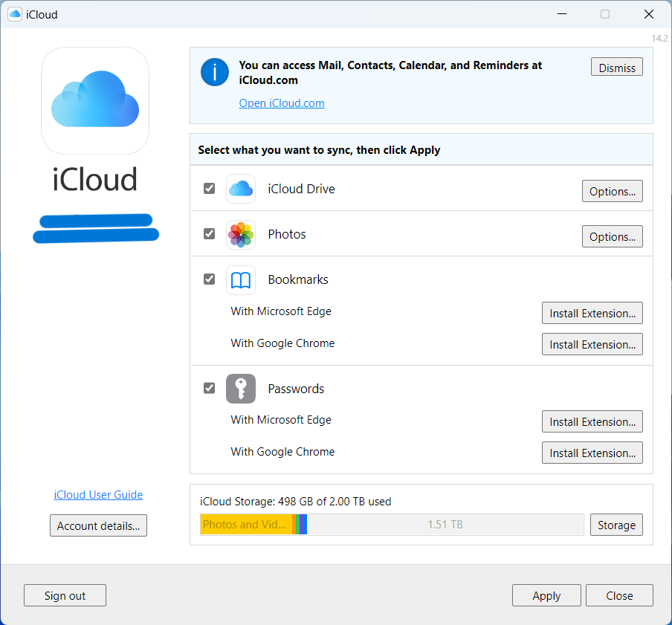Click the blue segment in storage bar

(x=303, y=525)
